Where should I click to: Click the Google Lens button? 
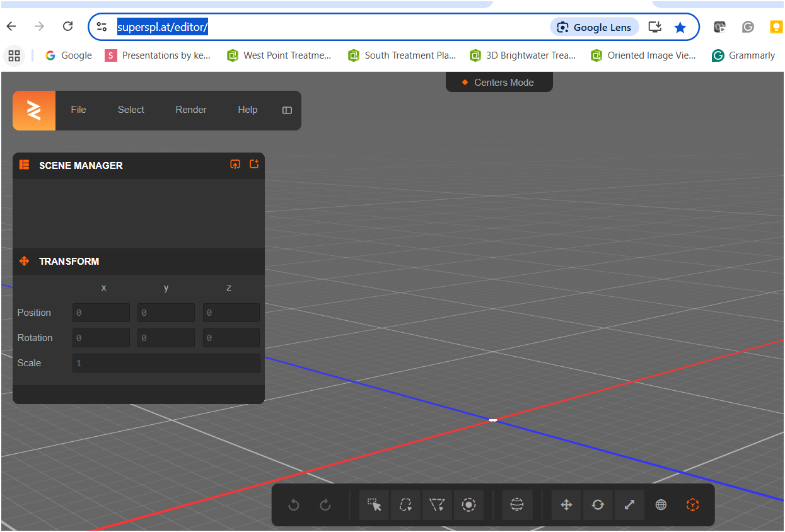[x=595, y=27]
